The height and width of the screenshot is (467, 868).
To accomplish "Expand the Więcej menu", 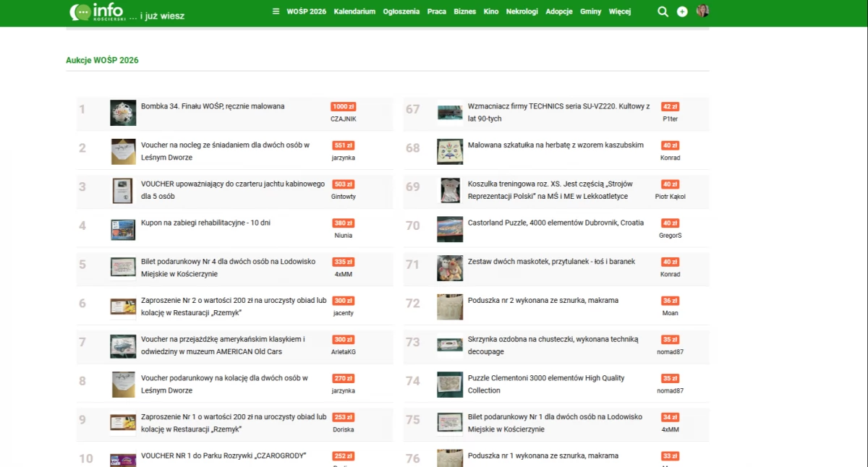I will click(x=620, y=12).
